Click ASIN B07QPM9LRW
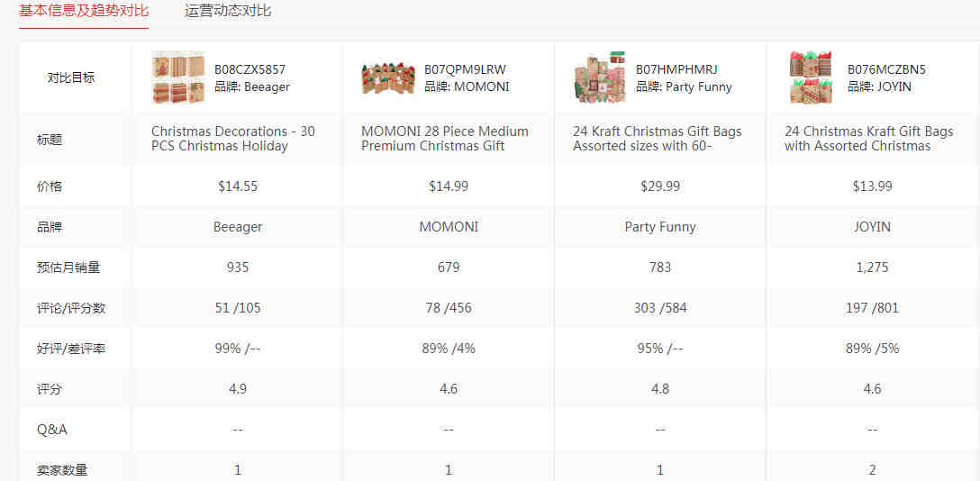The height and width of the screenshot is (481, 980). [x=465, y=69]
